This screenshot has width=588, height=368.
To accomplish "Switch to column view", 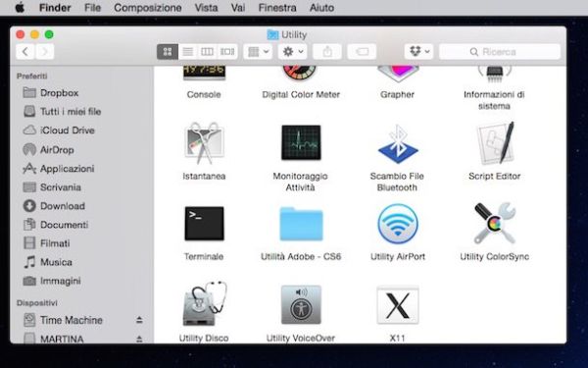I will (207, 51).
